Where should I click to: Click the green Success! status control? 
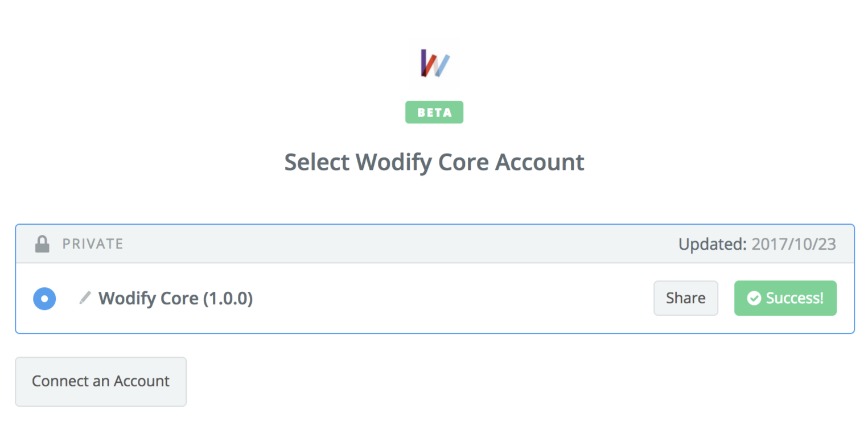click(785, 297)
